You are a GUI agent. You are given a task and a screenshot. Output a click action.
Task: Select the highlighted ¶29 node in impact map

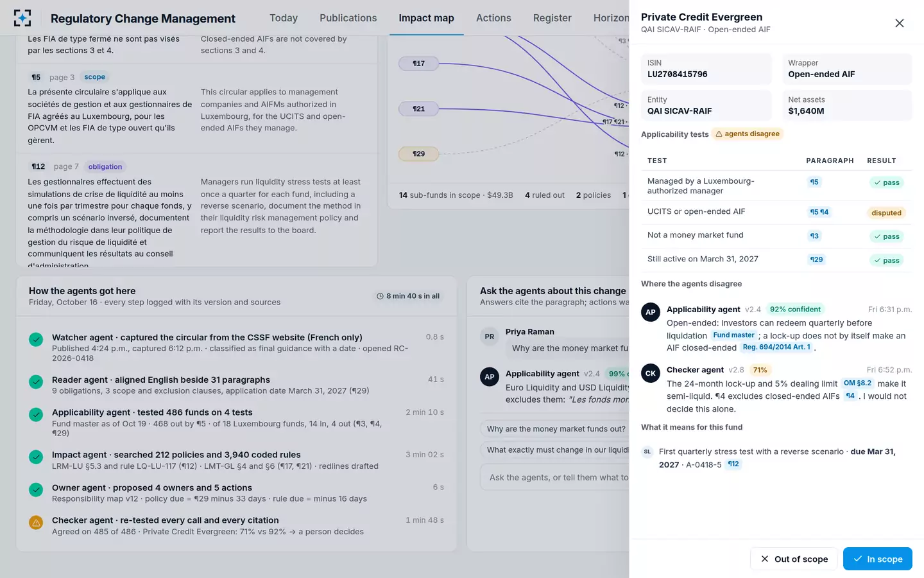click(418, 153)
